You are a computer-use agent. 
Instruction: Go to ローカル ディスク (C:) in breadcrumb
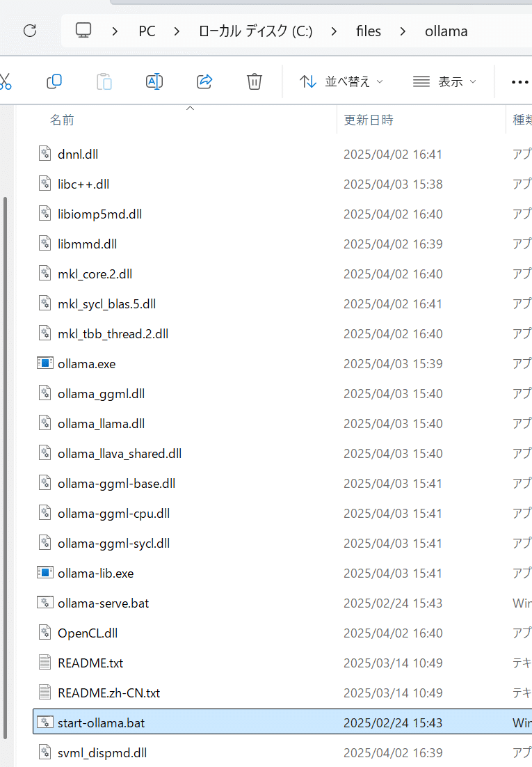click(x=255, y=31)
